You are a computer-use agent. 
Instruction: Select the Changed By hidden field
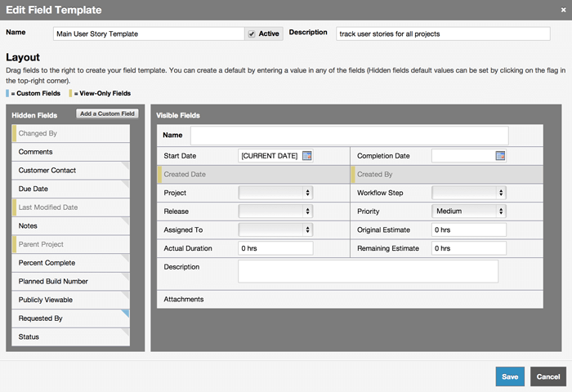[71, 133]
